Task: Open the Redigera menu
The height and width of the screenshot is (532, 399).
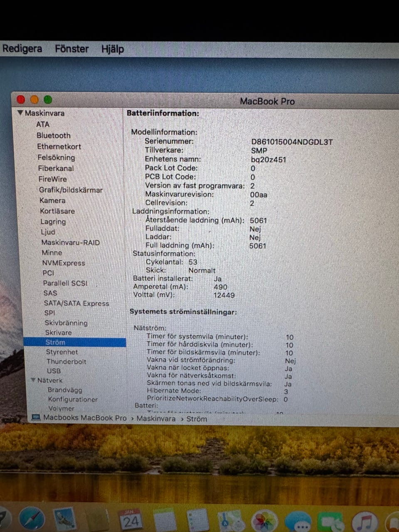Action: (22, 49)
